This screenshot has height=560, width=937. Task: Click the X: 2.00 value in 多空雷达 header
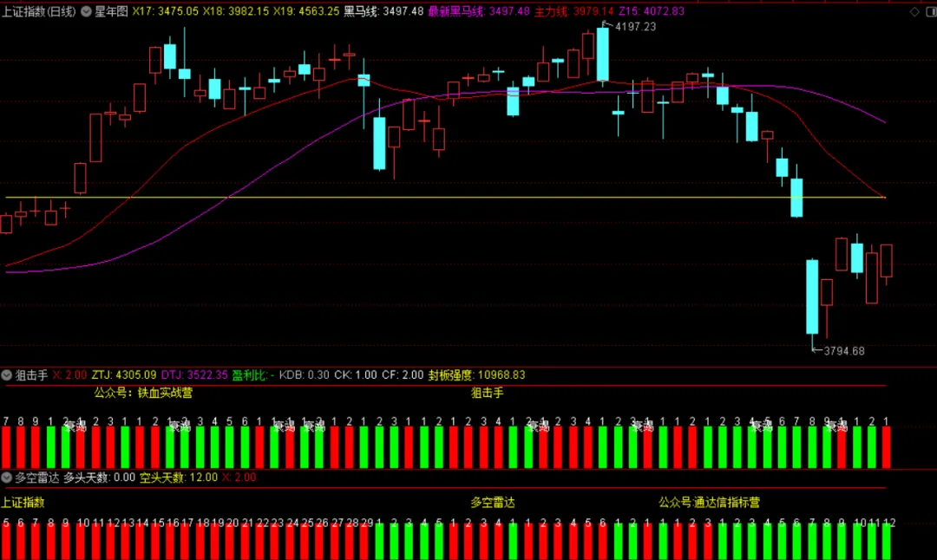click(x=239, y=477)
